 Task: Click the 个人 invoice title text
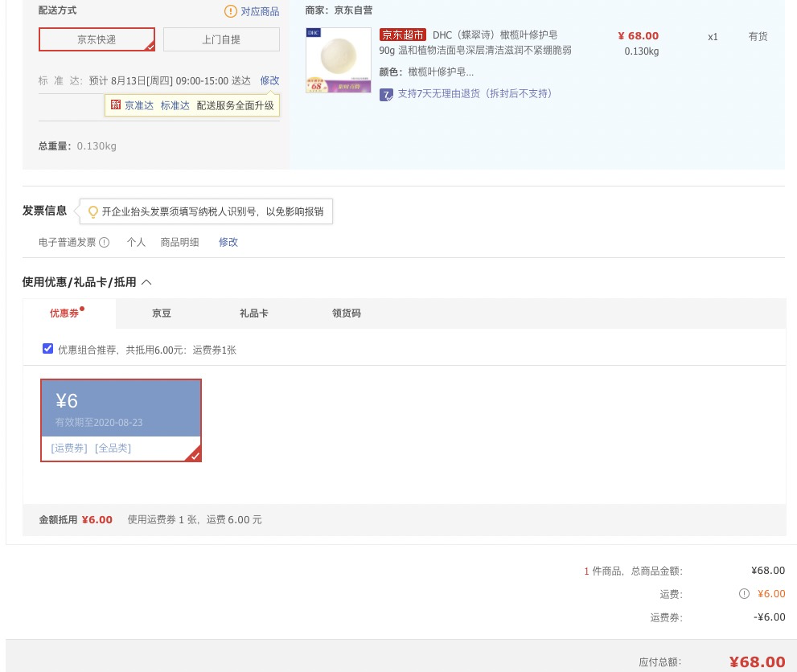[136, 242]
